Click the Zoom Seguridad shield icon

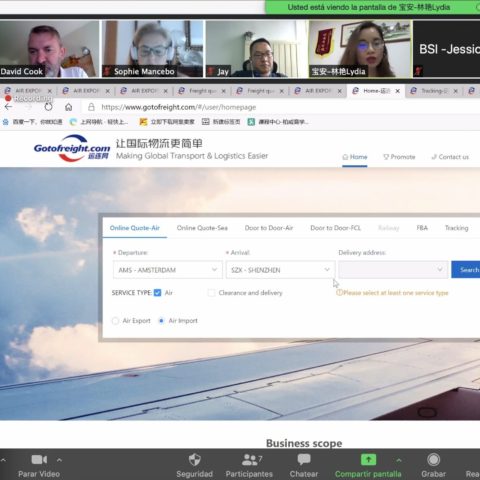point(195,460)
